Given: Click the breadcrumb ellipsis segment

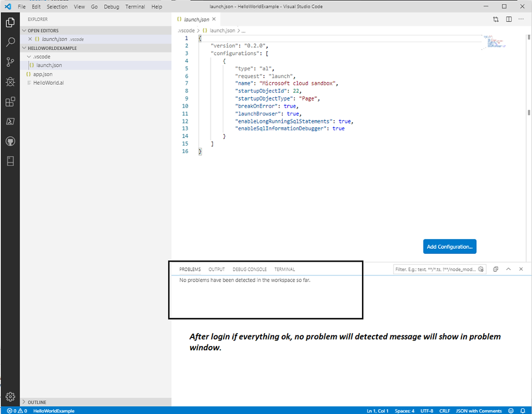Looking at the screenshot, I should (243, 30).
